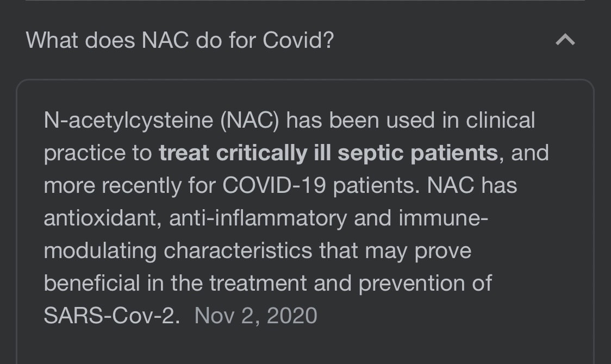Click the word "N-acetylcysteine" in the answer
This screenshot has height=364, width=611.
click(129, 120)
